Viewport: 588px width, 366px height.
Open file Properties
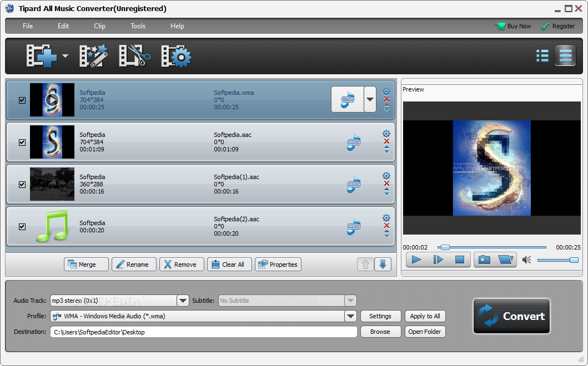point(278,264)
